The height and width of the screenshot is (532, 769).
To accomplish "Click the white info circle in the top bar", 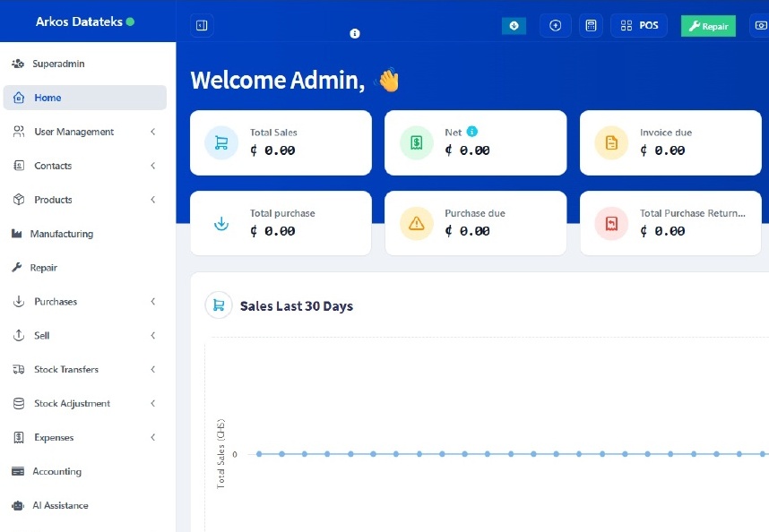I will tap(355, 33).
